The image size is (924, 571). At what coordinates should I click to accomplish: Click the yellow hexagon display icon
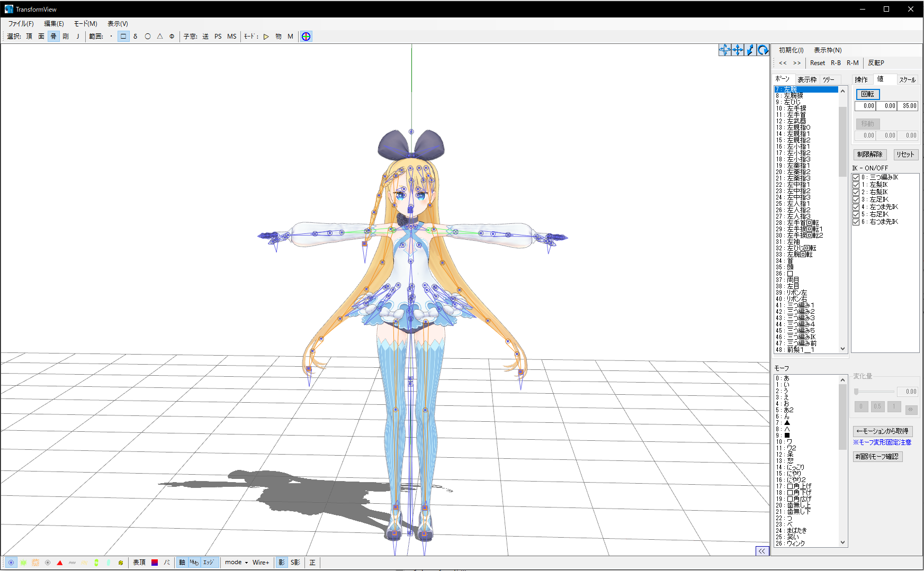pos(121,563)
